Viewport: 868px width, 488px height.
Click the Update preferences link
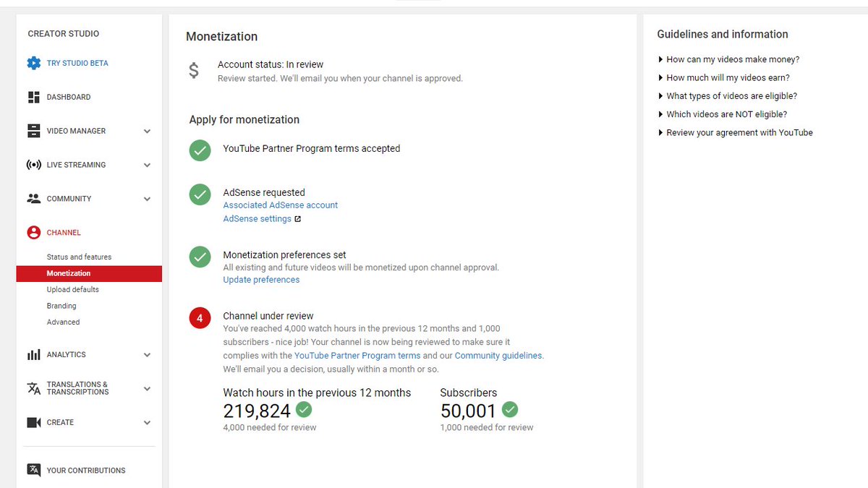pos(261,280)
